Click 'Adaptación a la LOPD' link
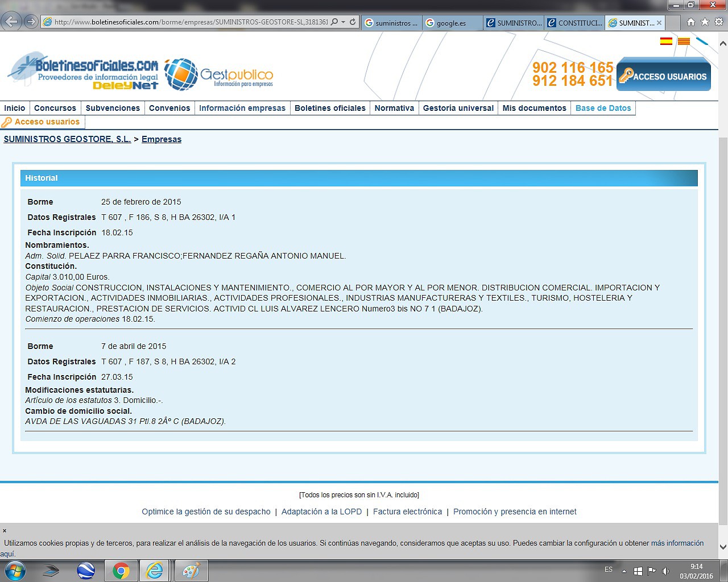This screenshot has height=582, width=728. (x=321, y=512)
